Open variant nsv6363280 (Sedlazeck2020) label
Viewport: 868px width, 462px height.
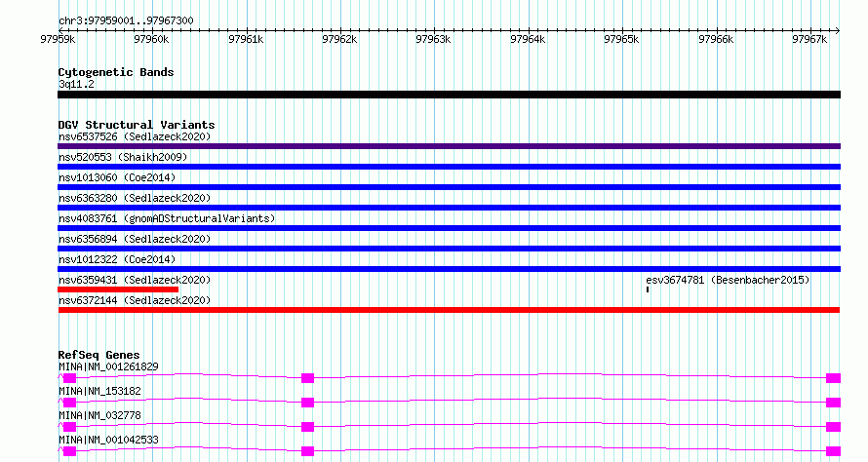pyautogui.click(x=135, y=198)
